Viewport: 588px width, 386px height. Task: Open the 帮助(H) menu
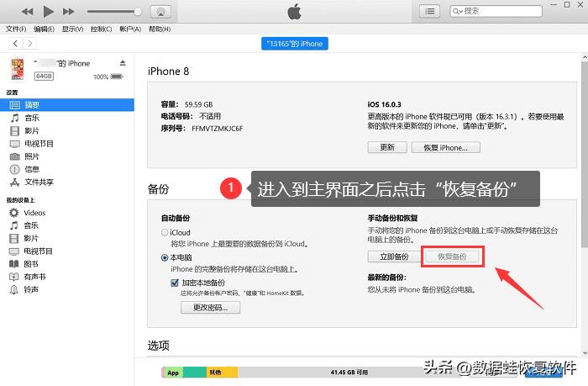coord(160,29)
